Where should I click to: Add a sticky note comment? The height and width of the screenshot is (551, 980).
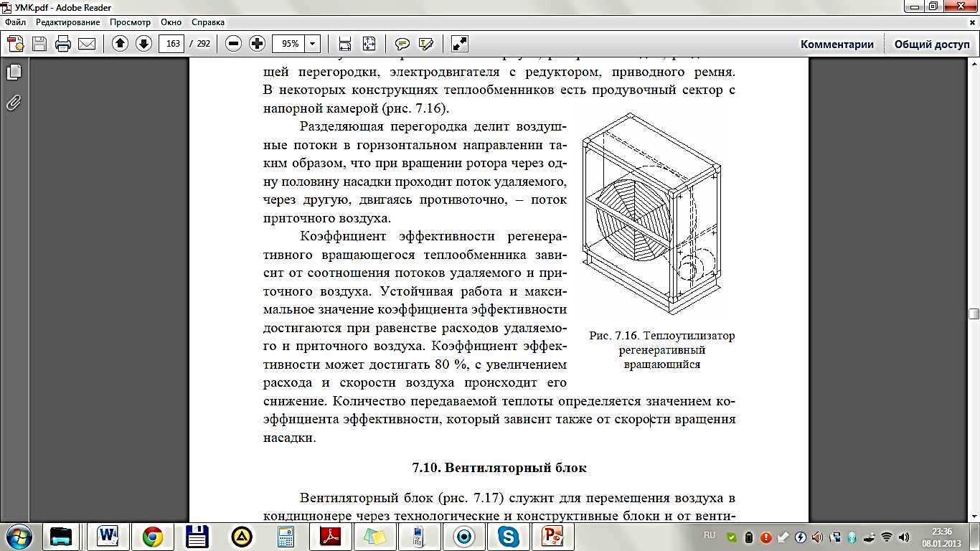click(402, 44)
